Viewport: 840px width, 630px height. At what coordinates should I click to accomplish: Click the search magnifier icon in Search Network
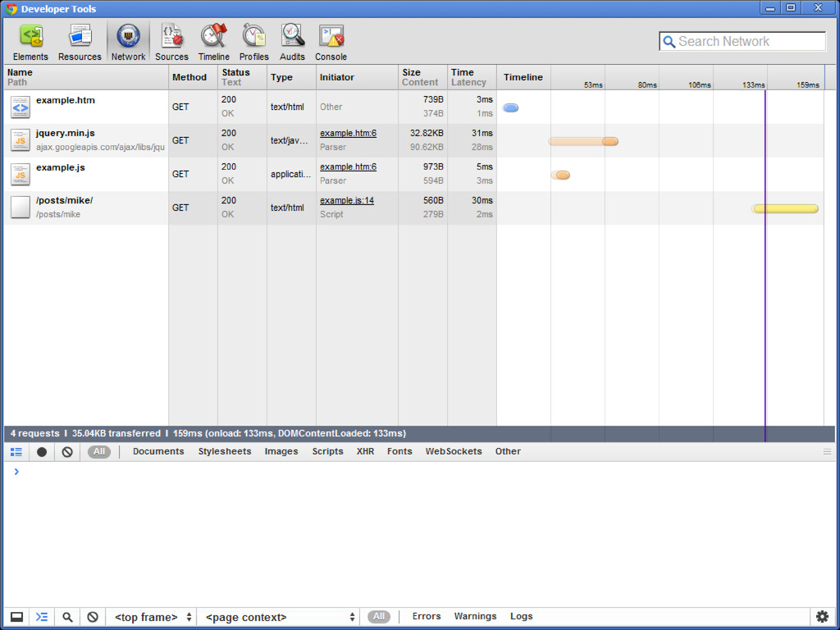coord(669,42)
